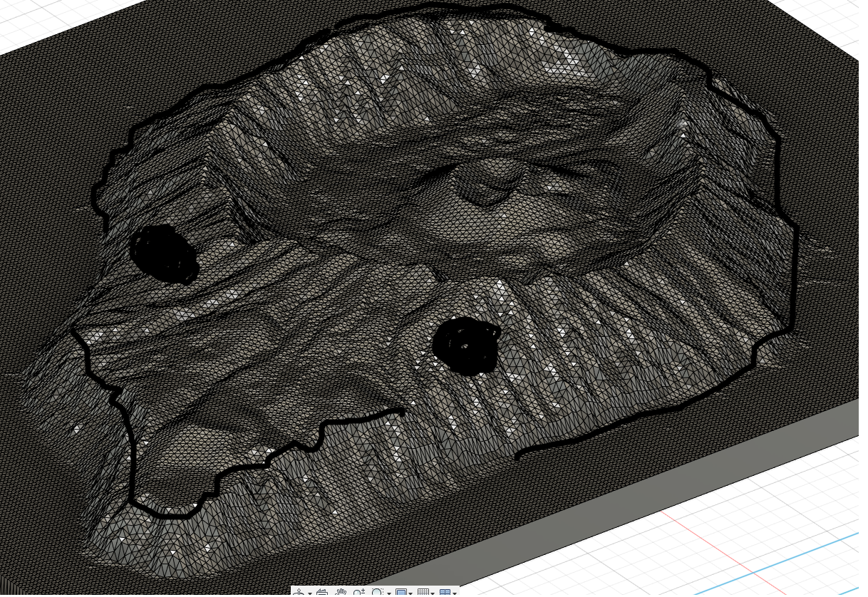
Task: Select the Pan hand tool
Action: click(341, 592)
